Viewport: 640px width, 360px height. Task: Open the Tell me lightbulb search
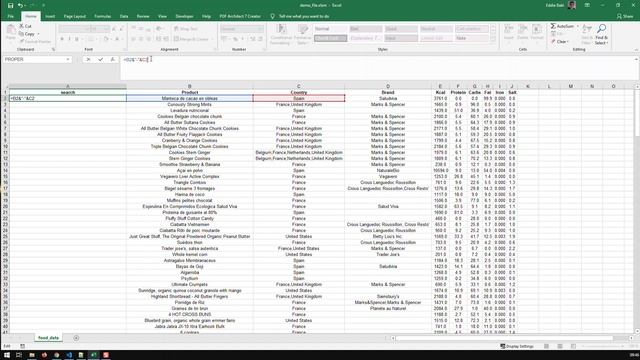(272, 16)
